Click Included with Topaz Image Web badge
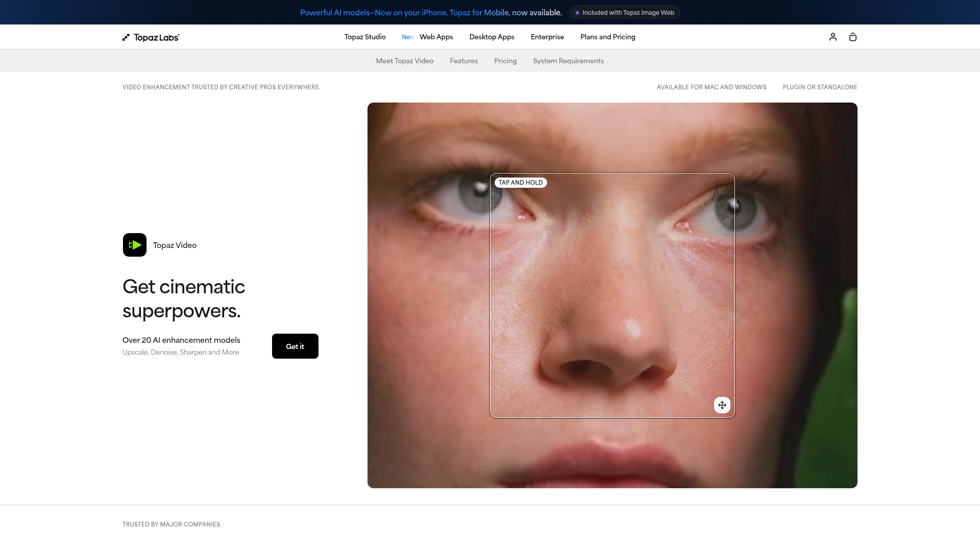 (x=625, y=13)
